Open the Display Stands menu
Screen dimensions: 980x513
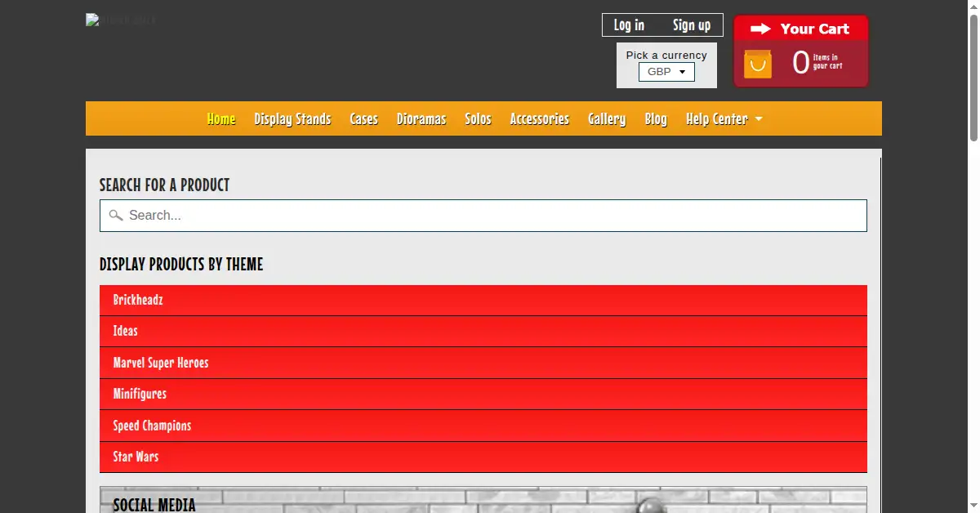[x=292, y=119]
